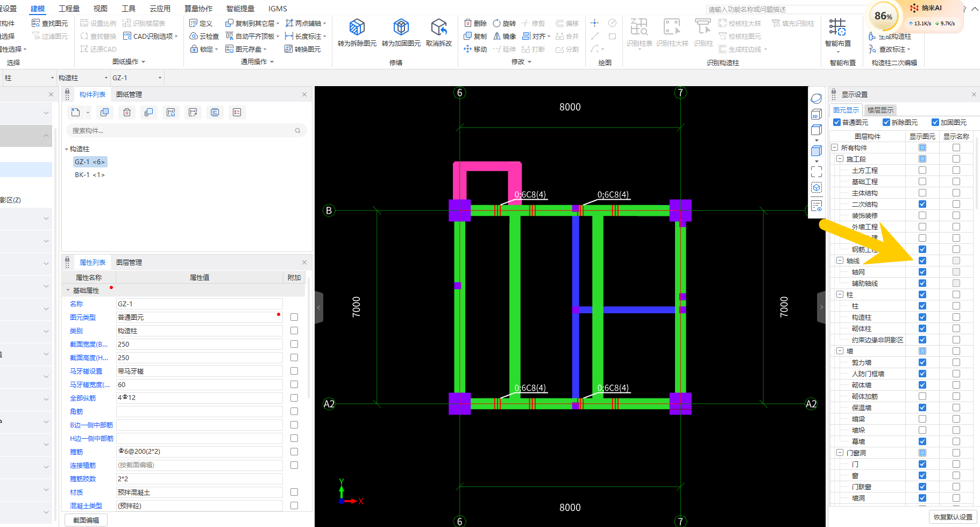
Task: Uncheck display element for 轴线 row
Action: tap(922, 261)
